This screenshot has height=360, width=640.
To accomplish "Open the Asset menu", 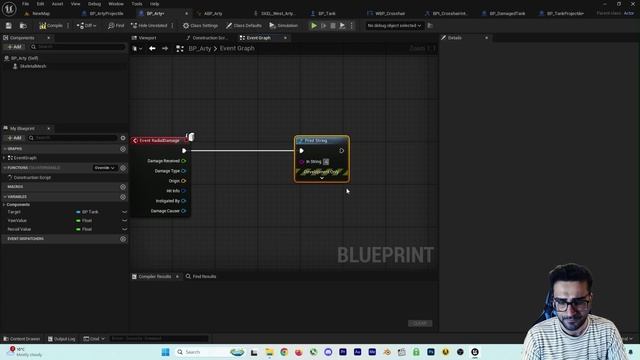I will pos(57,4).
